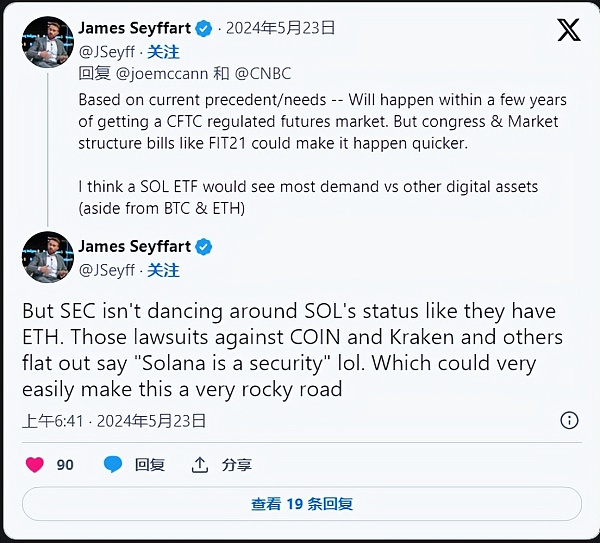Open the second post's profile avatar

pyautogui.click(x=48, y=257)
